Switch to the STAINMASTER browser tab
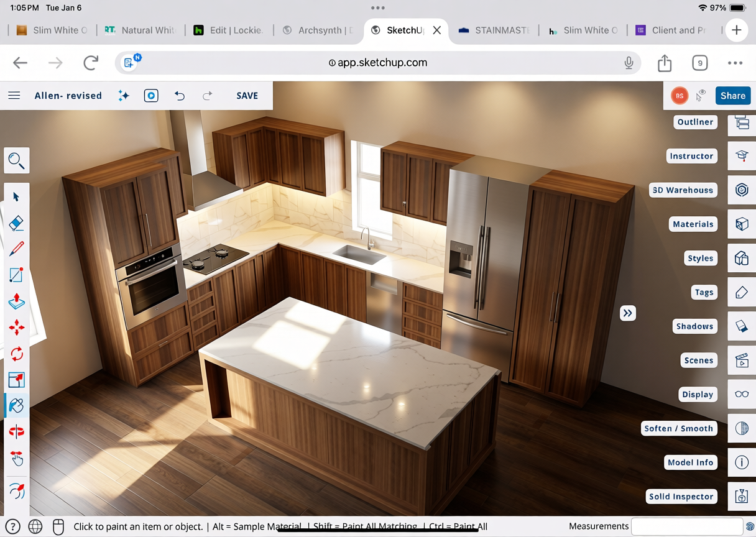756x537 pixels. [x=494, y=30]
